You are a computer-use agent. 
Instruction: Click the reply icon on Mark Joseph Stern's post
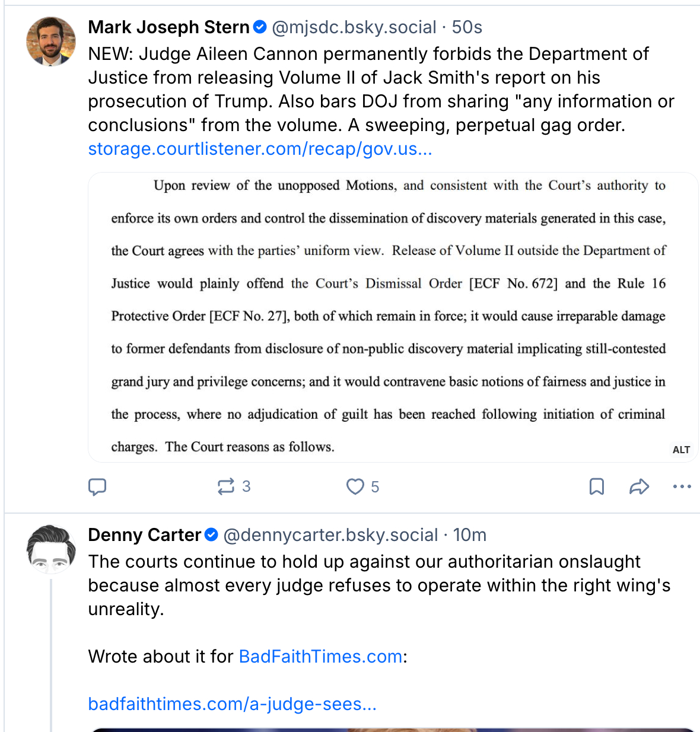coord(97,487)
